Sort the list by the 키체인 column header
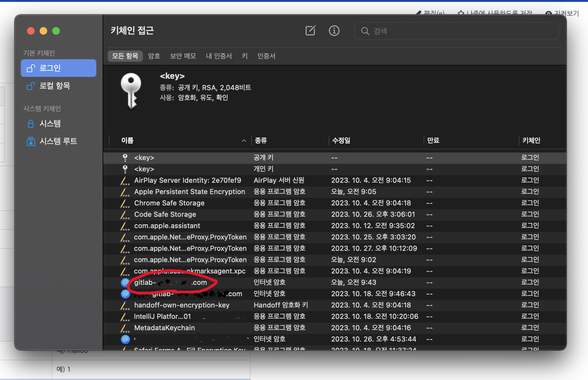Screen dimensions: 588x380 [531, 141]
